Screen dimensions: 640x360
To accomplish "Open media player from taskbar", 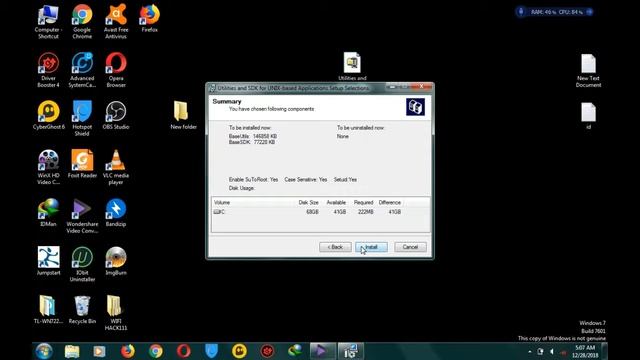I will click(x=99, y=351).
